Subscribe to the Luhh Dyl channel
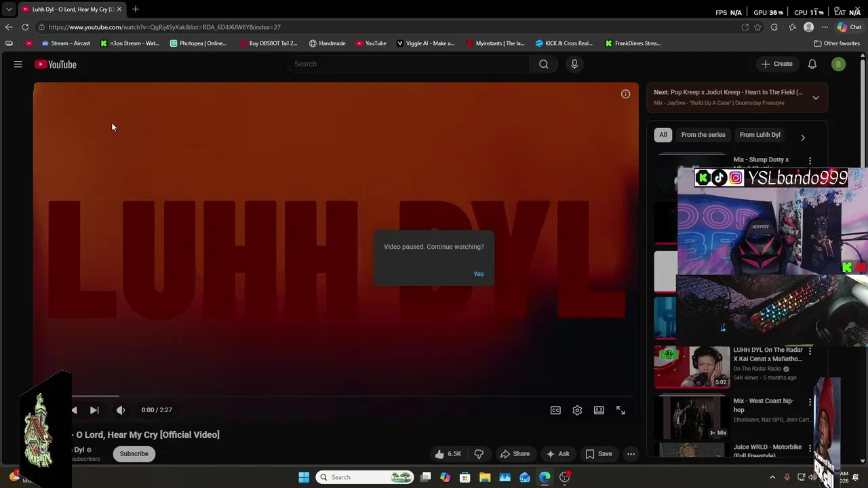868x488 pixels. [x=134, y=454]
